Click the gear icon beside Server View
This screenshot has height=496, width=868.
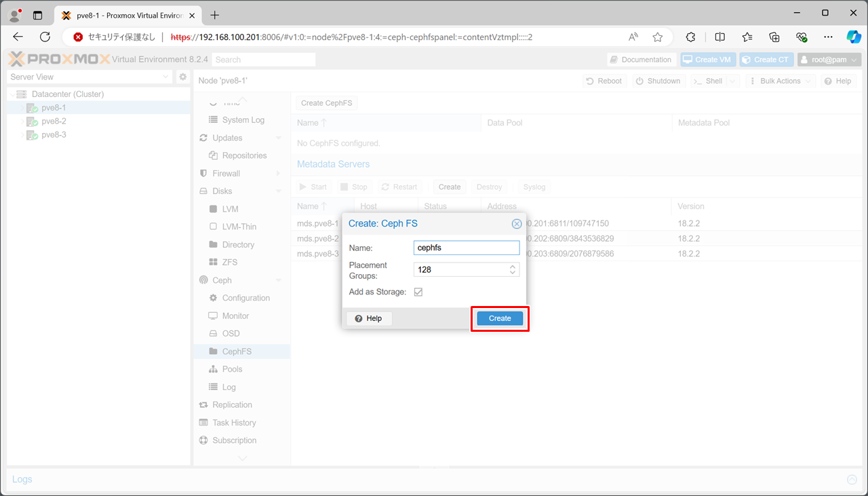182,77
